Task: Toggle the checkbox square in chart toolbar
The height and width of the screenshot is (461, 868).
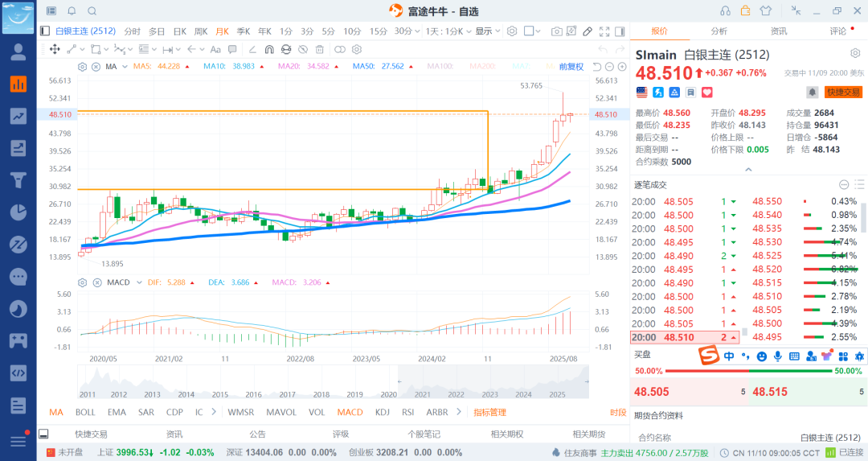Action: tap(529, 31)
